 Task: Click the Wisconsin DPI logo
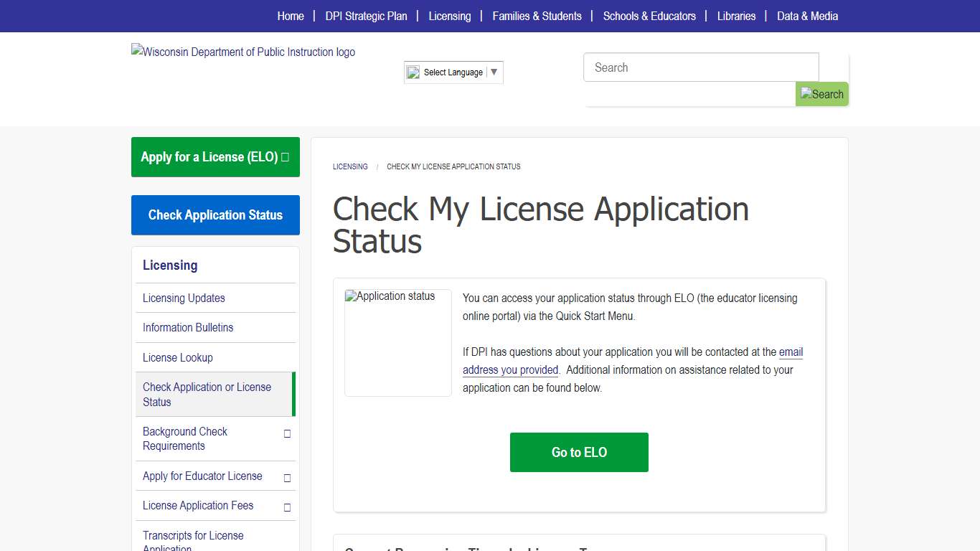[x=242, y=52]
